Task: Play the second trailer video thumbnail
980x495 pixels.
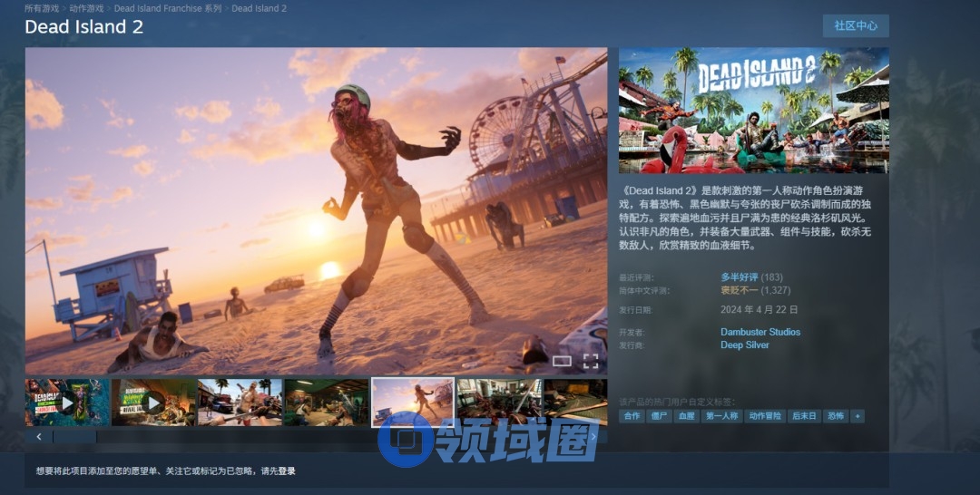Action: tap(153, 402)
